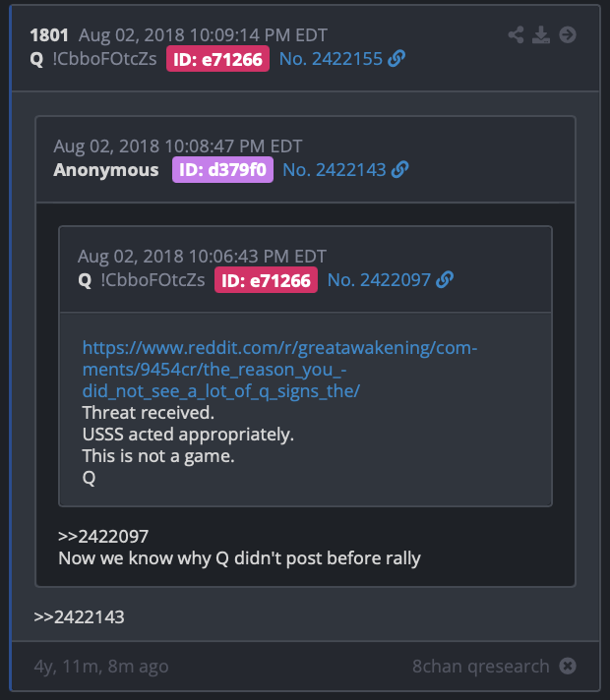610x700 pixels.
Task: Click the top Q !CbboFOtcZs tripcode name
Action: [93, 59]
